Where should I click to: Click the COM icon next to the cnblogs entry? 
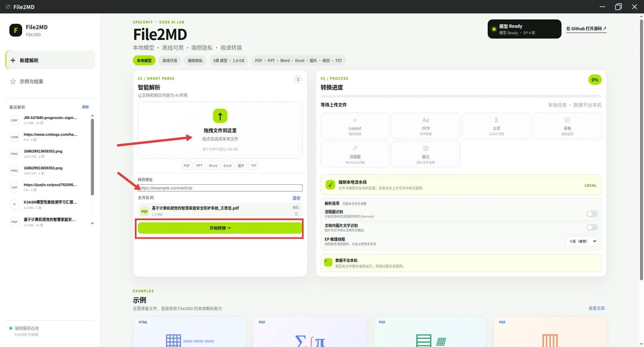point(14,137)
